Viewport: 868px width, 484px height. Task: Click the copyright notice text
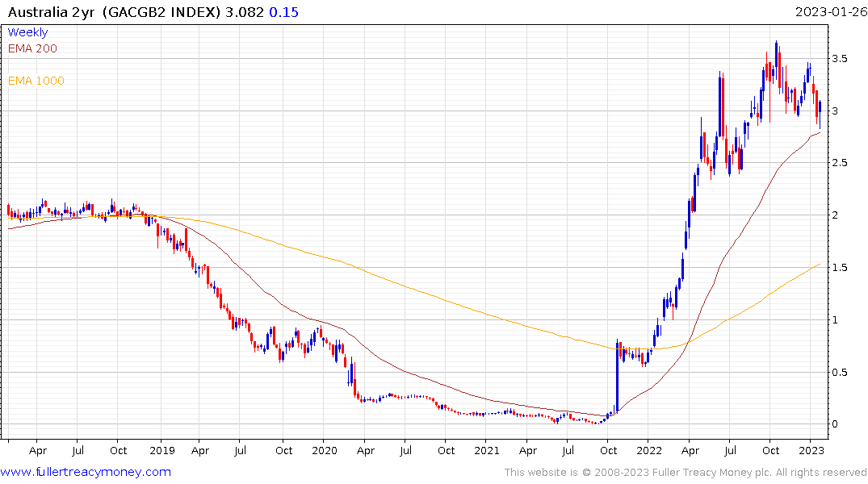[686, 473]
